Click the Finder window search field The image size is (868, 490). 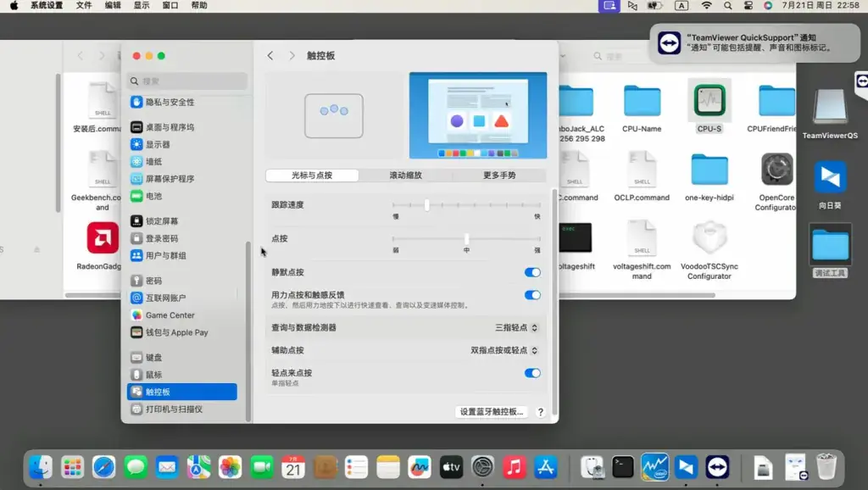[620, 56]
